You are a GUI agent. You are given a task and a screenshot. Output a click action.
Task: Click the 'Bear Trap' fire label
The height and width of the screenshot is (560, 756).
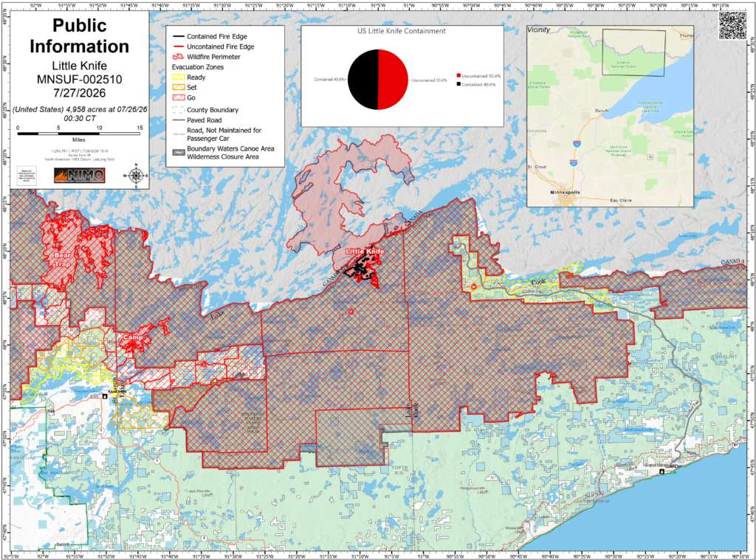[x=62, y=260]
